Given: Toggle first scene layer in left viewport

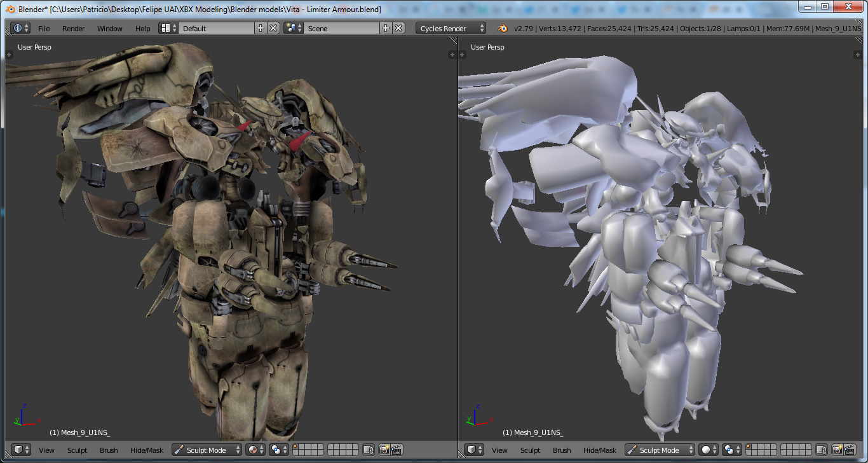Looking at the screenshot, I should (x=296, y=447).
